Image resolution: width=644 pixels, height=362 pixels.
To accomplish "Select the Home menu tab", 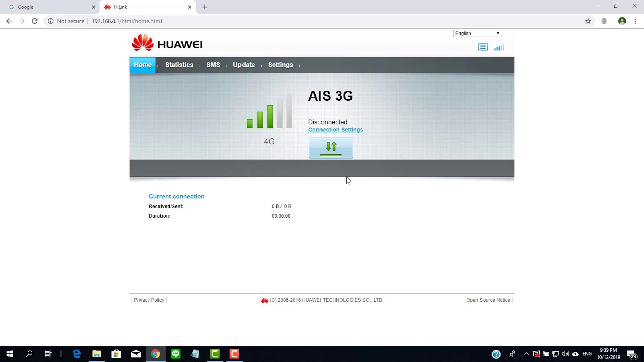I will [x=143, y=65].
